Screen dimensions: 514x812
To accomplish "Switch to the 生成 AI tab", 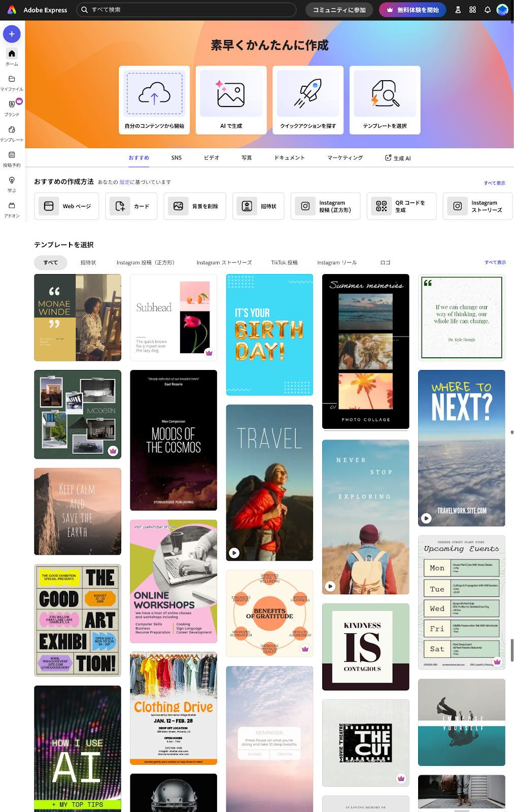I will click(x=398, y=158).
